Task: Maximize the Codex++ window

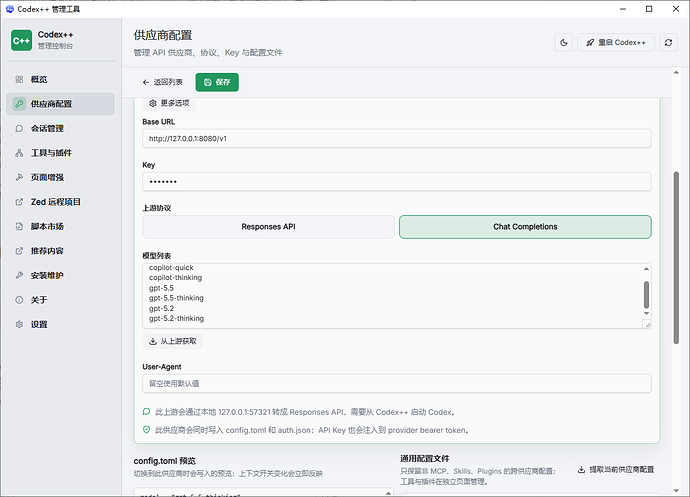Action: [649, 9]
